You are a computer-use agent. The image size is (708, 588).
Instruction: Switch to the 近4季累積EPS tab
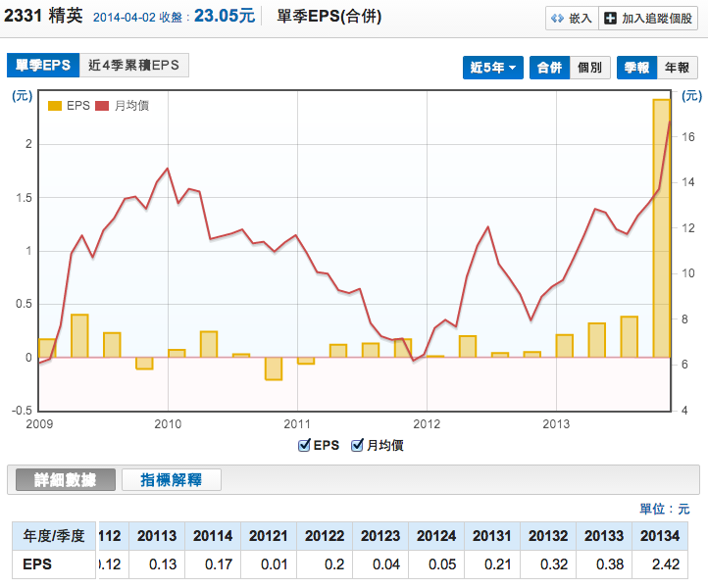(x=132, y=66)
